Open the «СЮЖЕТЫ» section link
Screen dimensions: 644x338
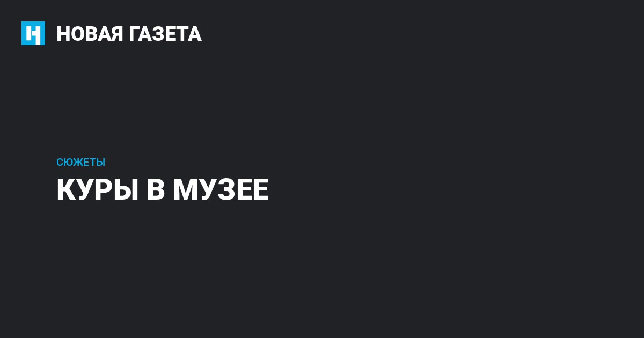pos(80,162)
